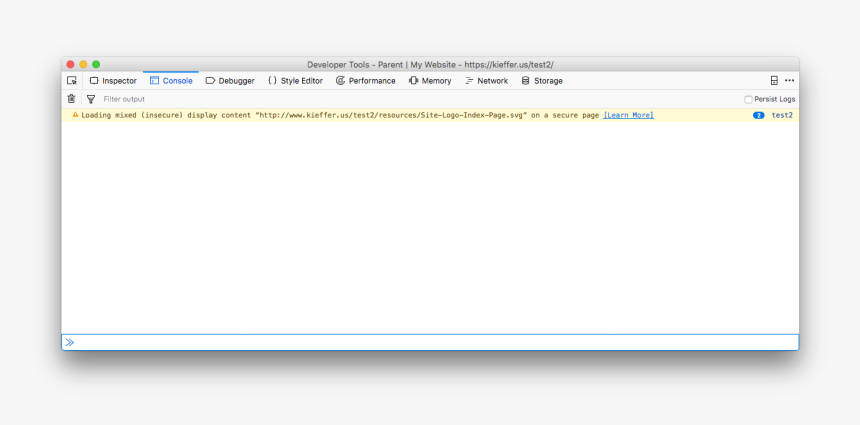
Task: Click the mixed content warning message
Action: click(340, 115)
